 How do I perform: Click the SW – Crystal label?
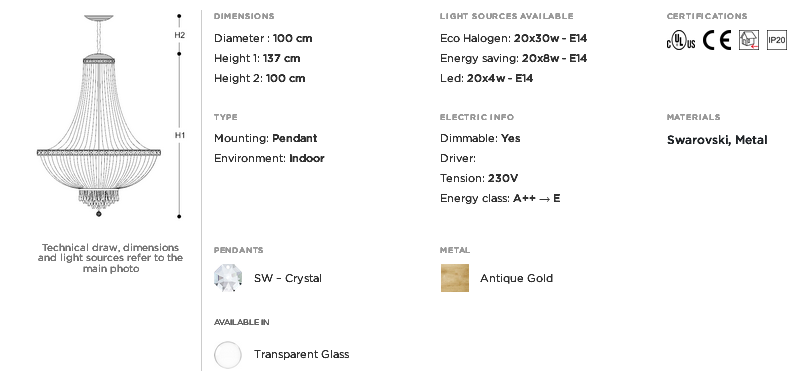(x=288, y=278)
